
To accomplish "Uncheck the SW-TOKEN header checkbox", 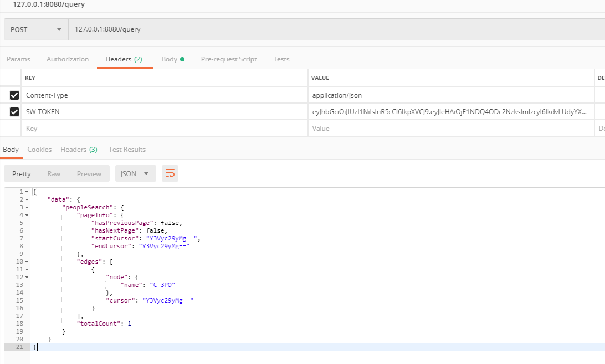I will click(14, 111).
